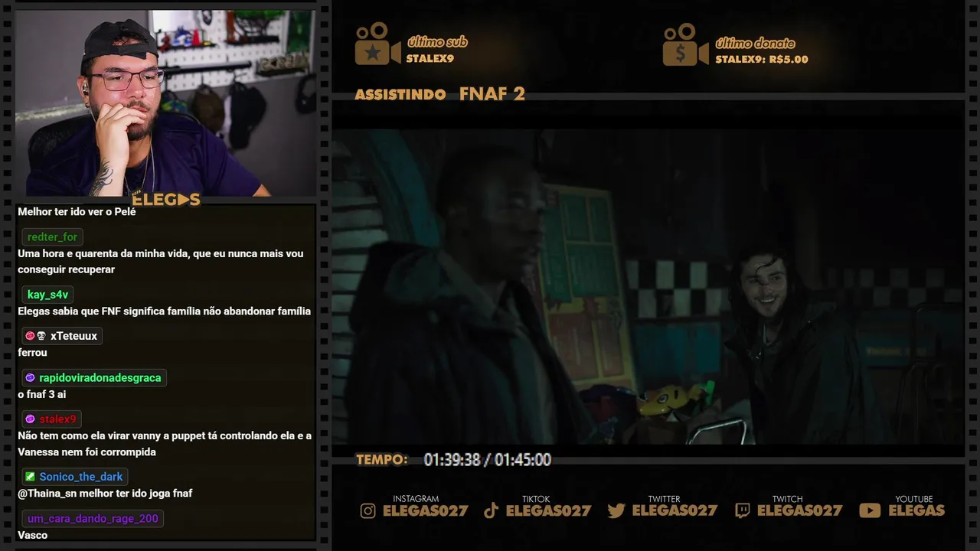Image resolution: width=980 pixels, height=551 pixels.
Task: Open chat username xTeteuux
Action: 73,336
